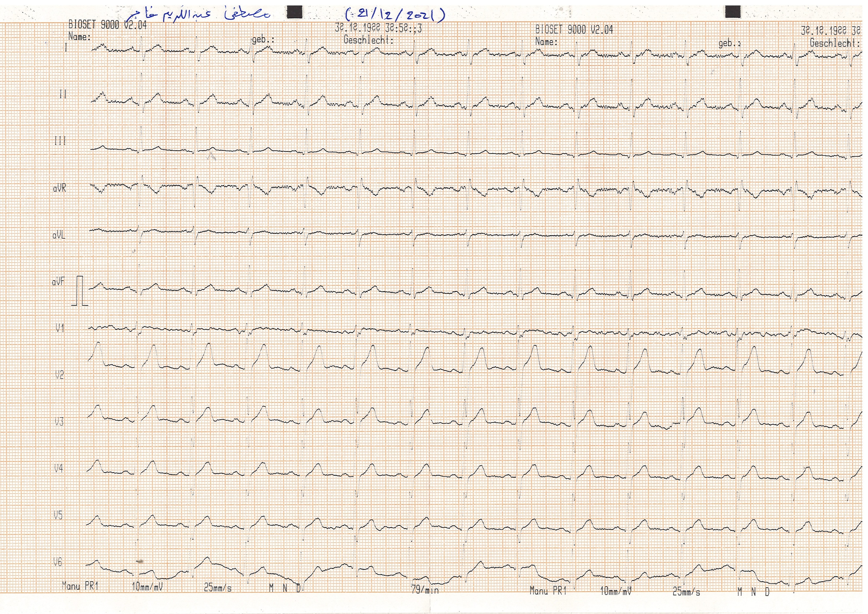Click the black square marker at top right

[x=733, y=12]
